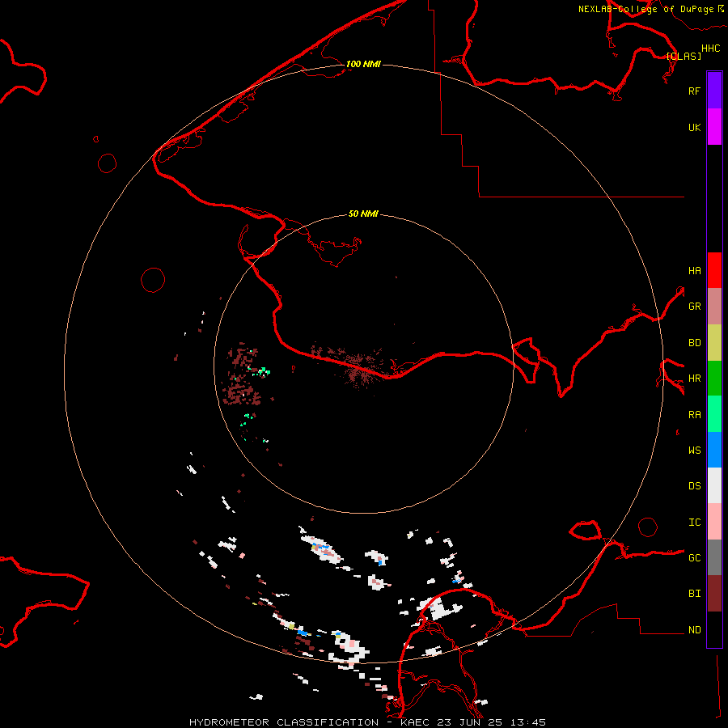This screenshot has width=728, height=728.
Task: Select the BD legend label
Action: click(x=694, y=343)
